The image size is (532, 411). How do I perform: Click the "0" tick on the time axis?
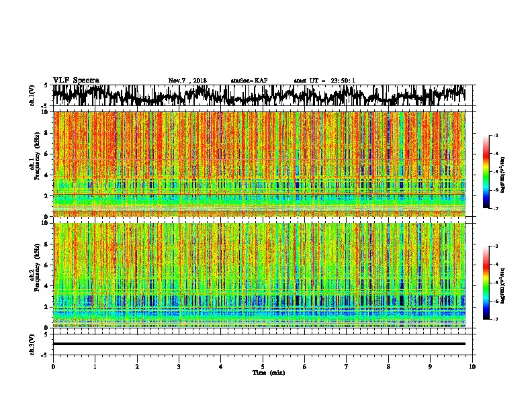coord(53,367)
